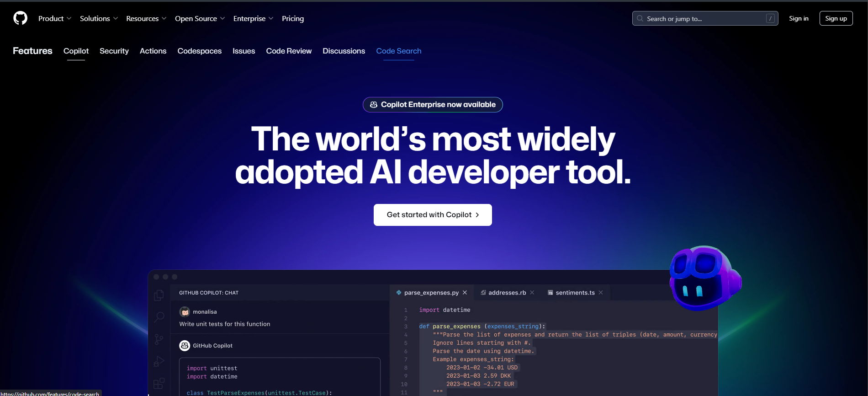Click the Explorer files icon in editor sidebar
The image size is (868, 396).
159,295
